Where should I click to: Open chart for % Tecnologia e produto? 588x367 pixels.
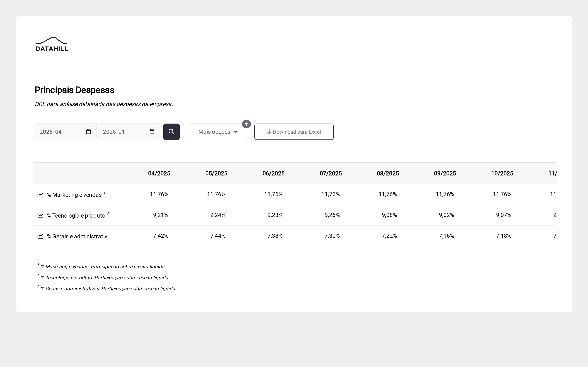(x=40, y=216)
